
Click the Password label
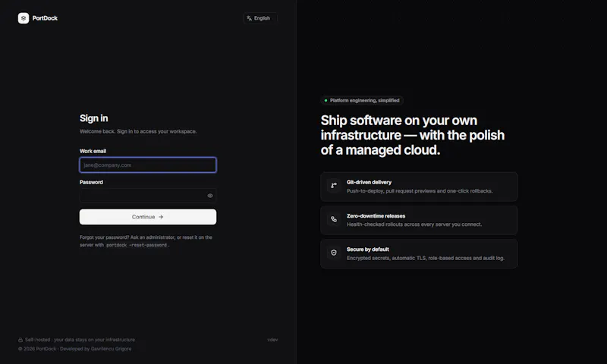pos(91,182)
